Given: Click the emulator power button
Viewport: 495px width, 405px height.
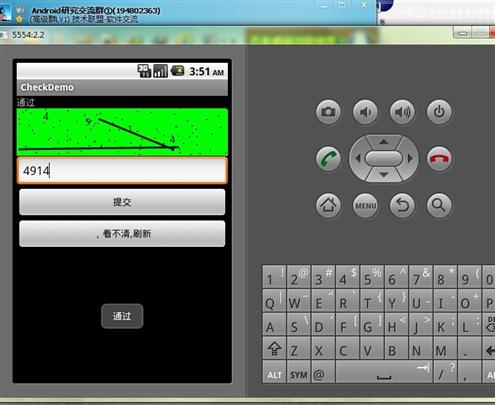Looking at the screenshot, I should pos(439,112).
